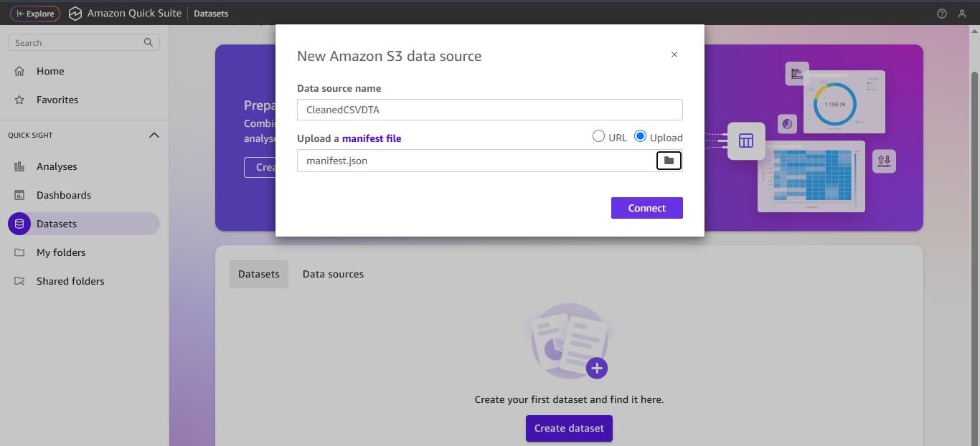Open the folder browser for the manifest file
The height and width of the screenshot is (446, 980).
tap(669, 160)
